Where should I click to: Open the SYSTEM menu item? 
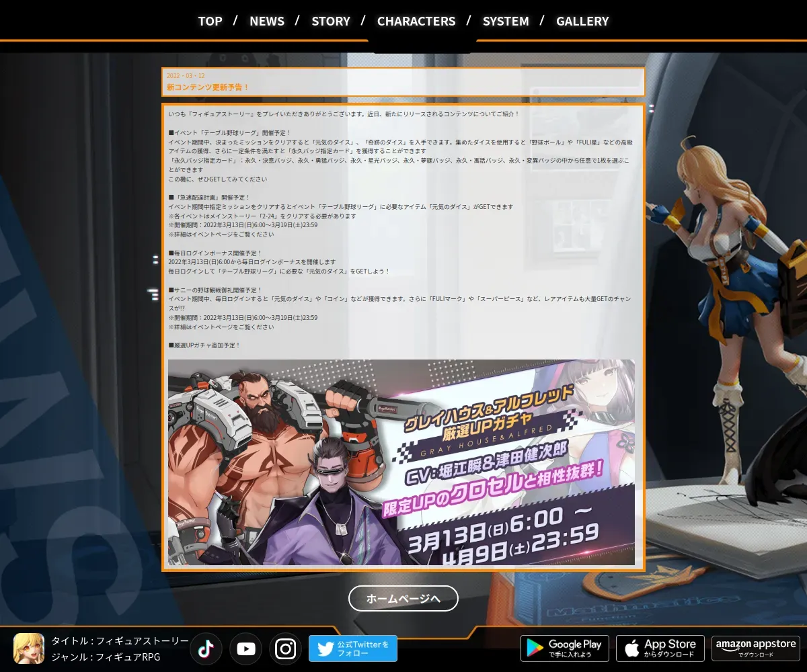point(506,21)
